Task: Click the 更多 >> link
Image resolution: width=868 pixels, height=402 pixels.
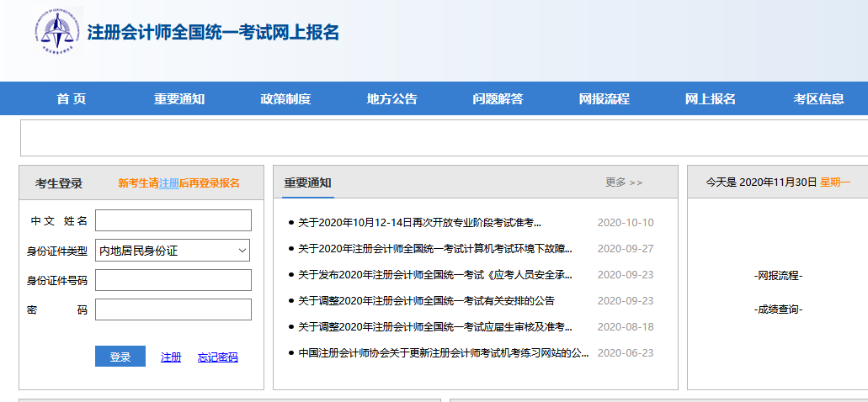Action: point(624,182)
